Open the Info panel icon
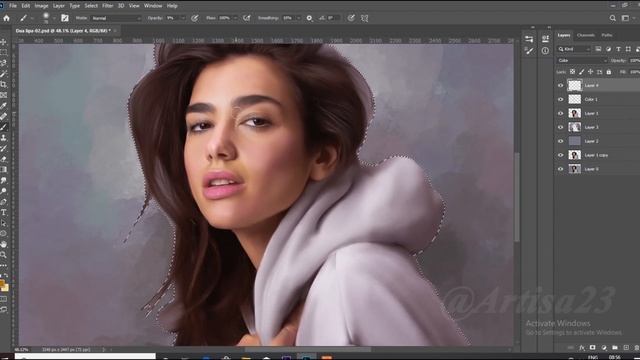This screenshot has height=360, width=640. (x=545, y=51)
